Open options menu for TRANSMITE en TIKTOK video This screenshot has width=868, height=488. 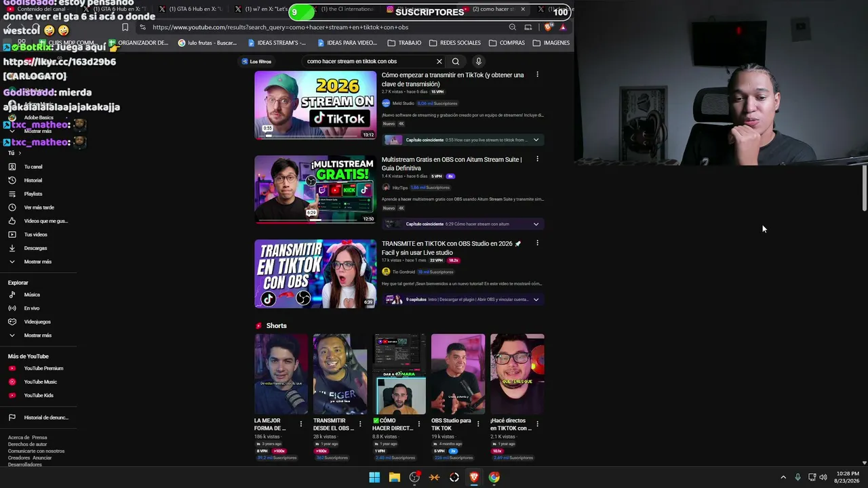coord(538,243)
